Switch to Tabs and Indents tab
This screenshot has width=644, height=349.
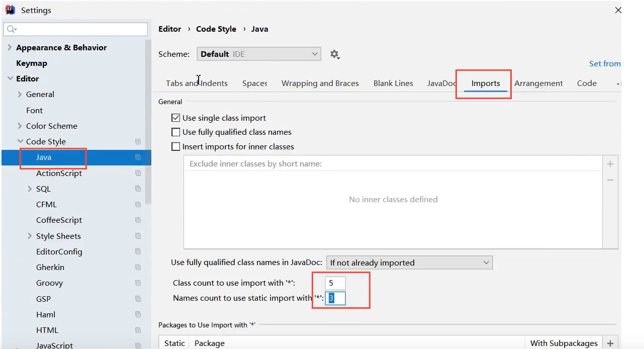point(197,83)
